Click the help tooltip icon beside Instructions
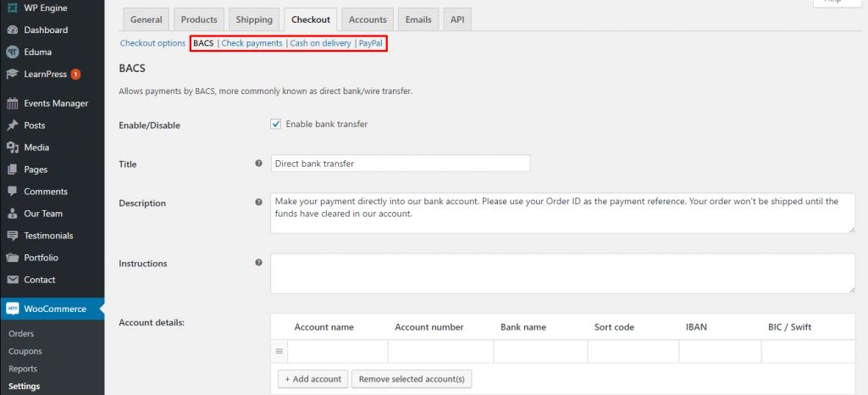The height and width of the screenshot is (395, 868). [x=258, y=263]
